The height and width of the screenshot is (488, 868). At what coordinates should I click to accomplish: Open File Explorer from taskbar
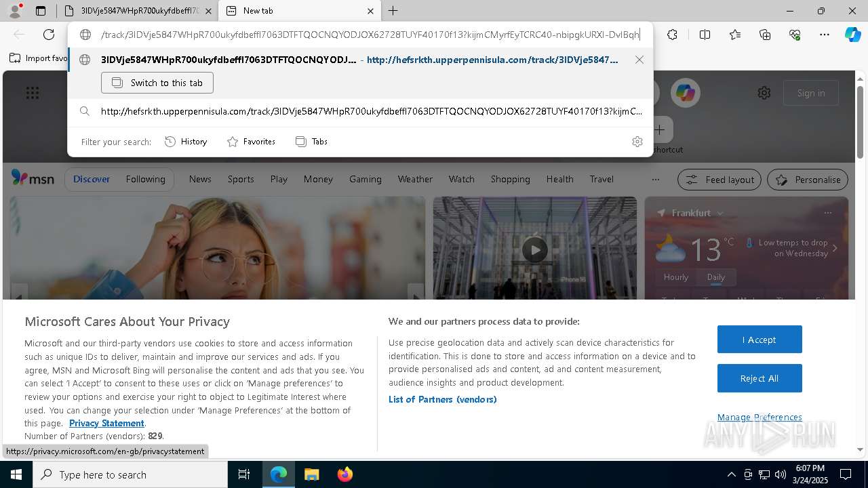click(311, 474)
